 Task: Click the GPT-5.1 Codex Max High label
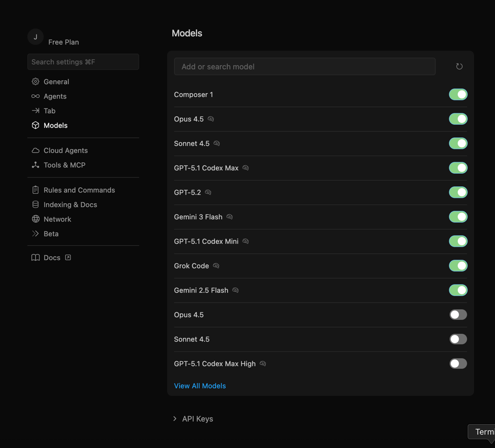215,364
